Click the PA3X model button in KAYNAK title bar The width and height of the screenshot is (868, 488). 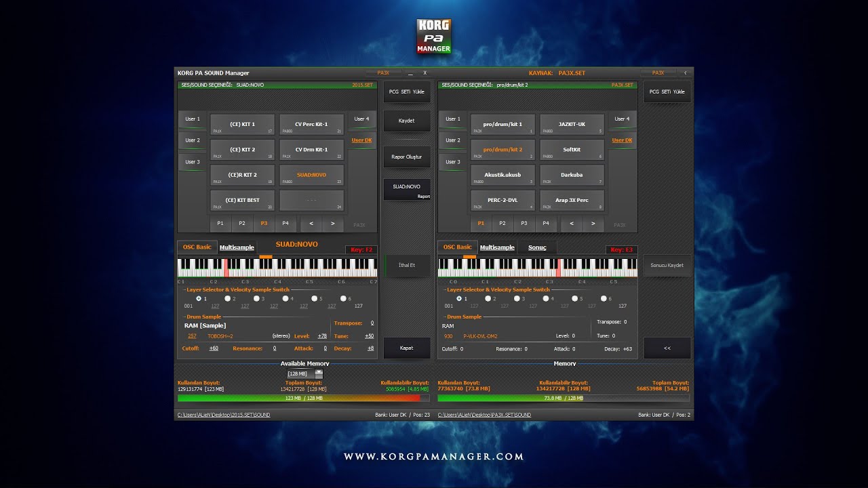point(658,73)
